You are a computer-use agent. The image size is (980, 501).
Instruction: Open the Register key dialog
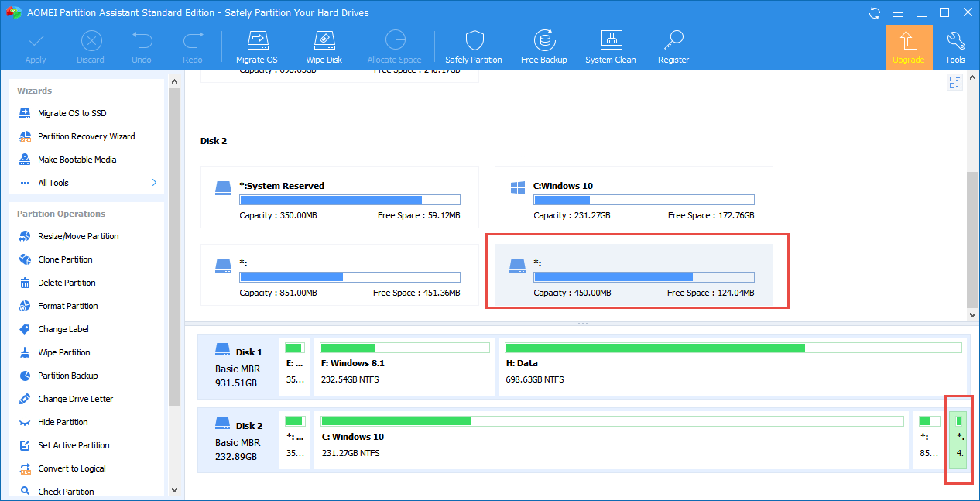pos(673,47)
